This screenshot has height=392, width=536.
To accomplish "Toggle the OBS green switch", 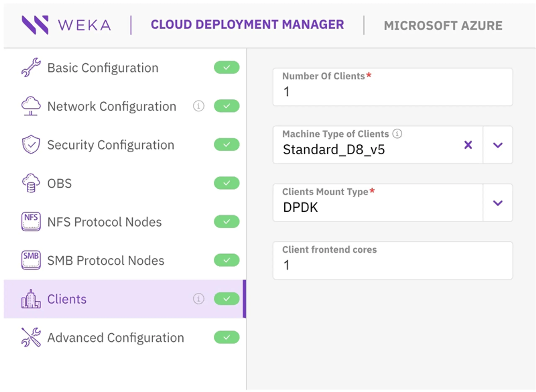I will point(227,183).
